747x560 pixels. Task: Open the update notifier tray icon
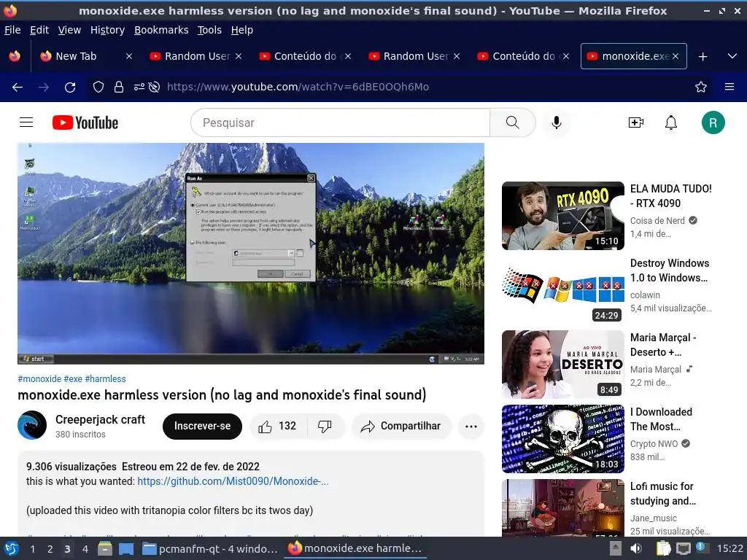tap(703, 548)
